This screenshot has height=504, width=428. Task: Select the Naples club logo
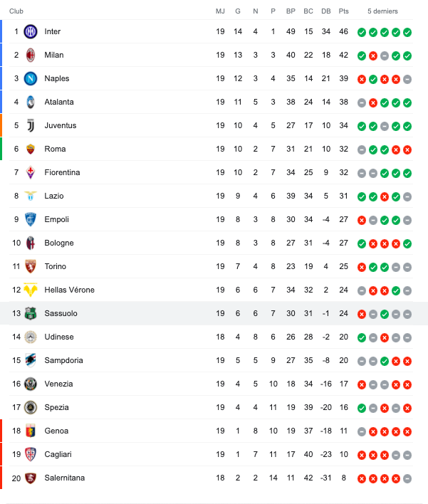point(31,78)
